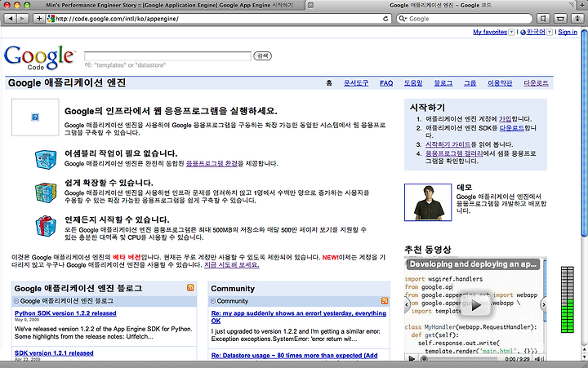Open 문서도구 menu link

coord(356,83)
